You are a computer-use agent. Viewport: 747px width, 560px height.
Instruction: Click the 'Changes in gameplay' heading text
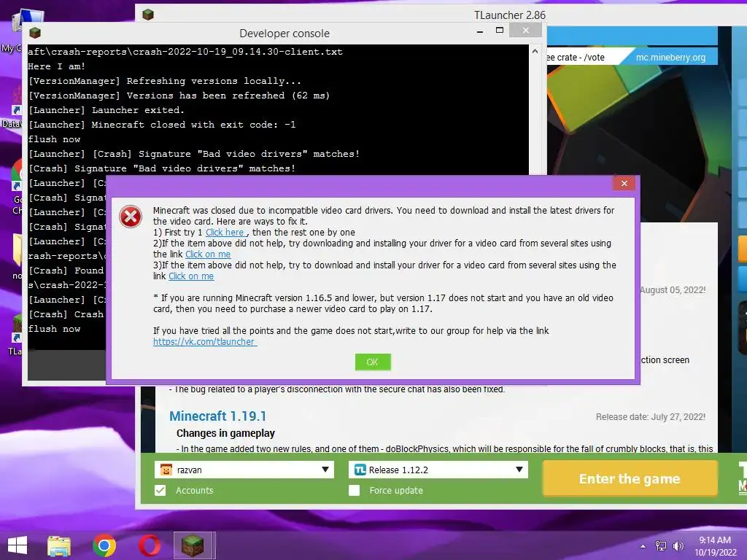pos(226,433)
